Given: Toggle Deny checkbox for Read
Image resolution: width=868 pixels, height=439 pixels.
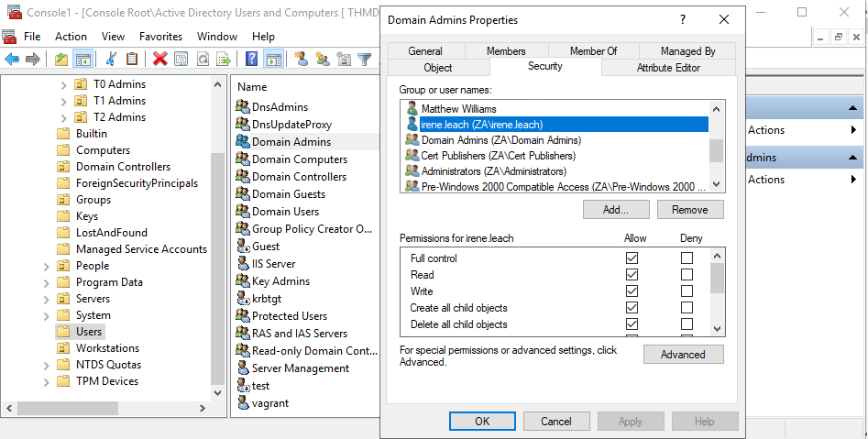Looking at the screenshot, I should 687,275.
